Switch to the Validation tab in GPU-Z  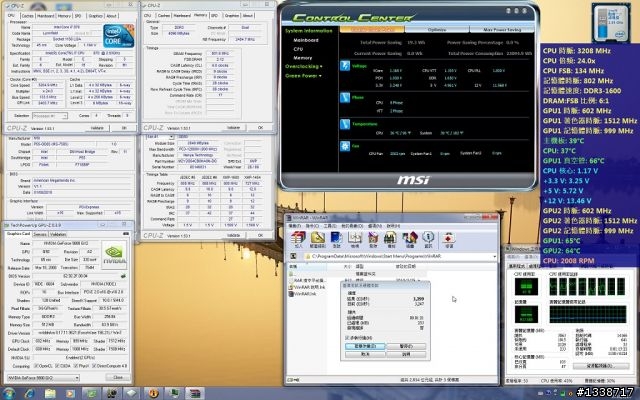pos(58,234)
